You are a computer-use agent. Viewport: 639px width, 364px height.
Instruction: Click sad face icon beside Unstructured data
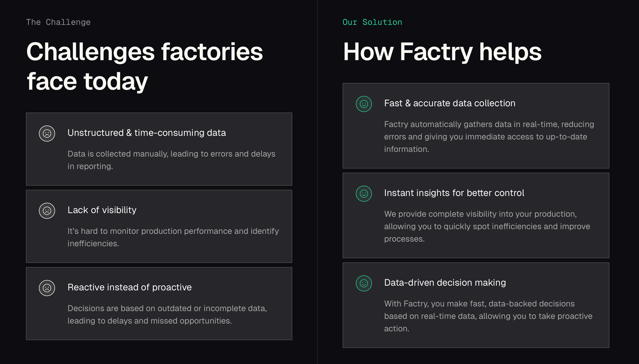tap(47, 134)
